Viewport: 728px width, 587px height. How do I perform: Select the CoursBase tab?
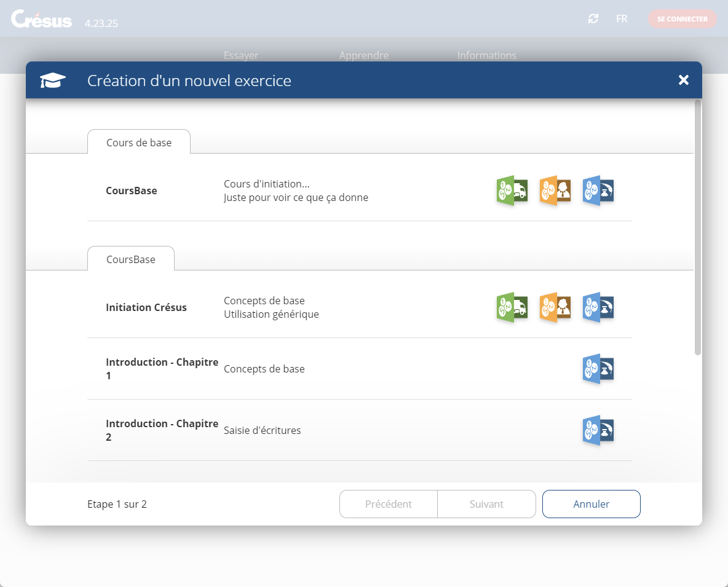pos(131,259)
